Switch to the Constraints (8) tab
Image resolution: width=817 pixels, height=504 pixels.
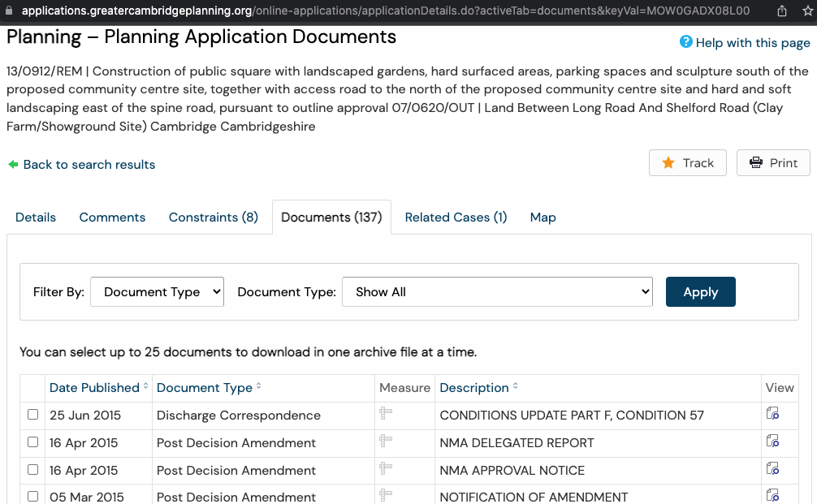(x=213, y=218)
